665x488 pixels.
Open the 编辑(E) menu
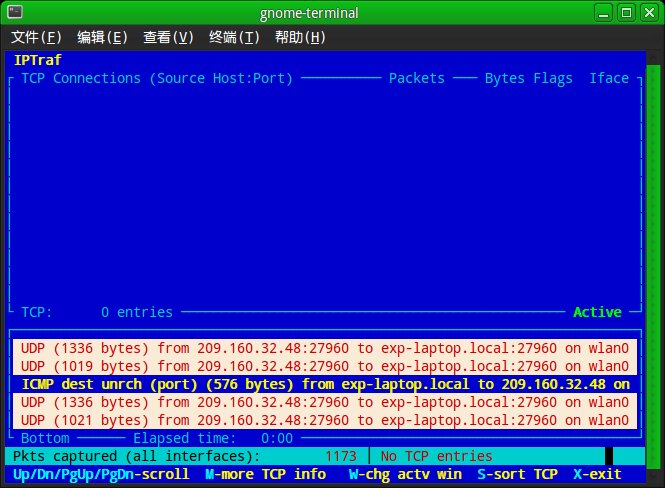102,37
